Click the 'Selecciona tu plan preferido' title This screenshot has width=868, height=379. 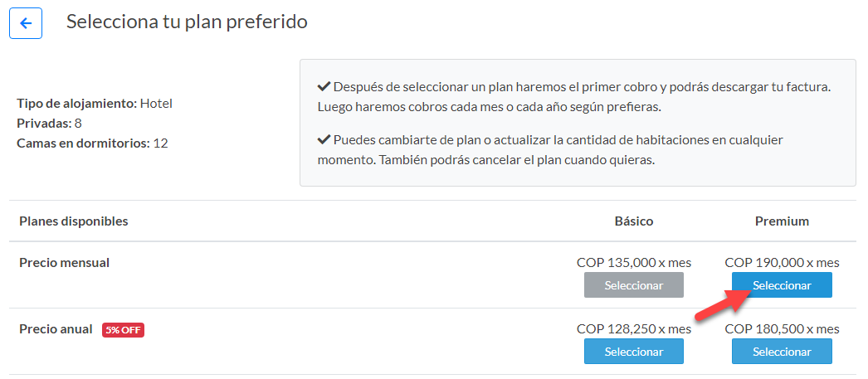pyautogui.click(x=187, y=22)
